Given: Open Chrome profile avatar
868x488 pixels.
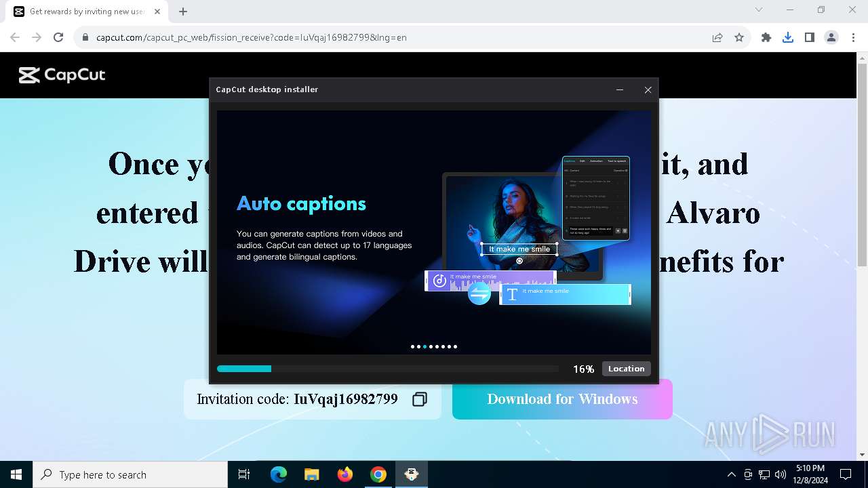Looking at the screenshot, I should pyautogui.click(x=831, y=37).
